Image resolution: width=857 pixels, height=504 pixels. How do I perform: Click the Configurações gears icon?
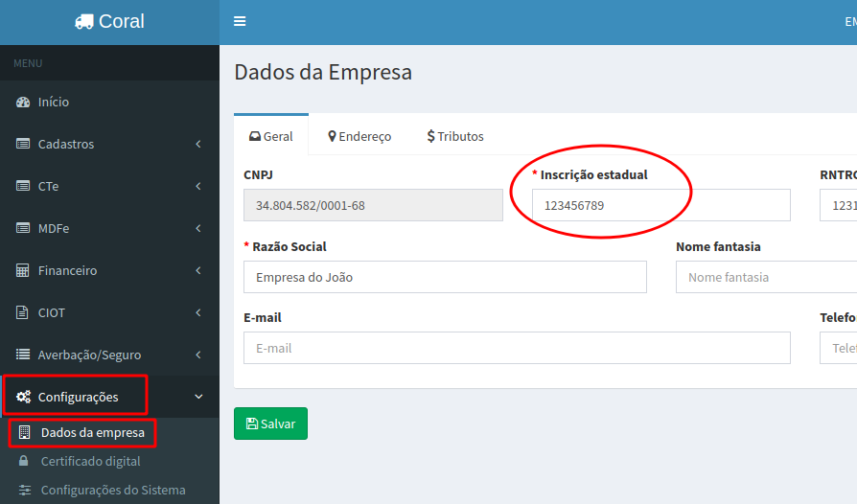(23, 397)
